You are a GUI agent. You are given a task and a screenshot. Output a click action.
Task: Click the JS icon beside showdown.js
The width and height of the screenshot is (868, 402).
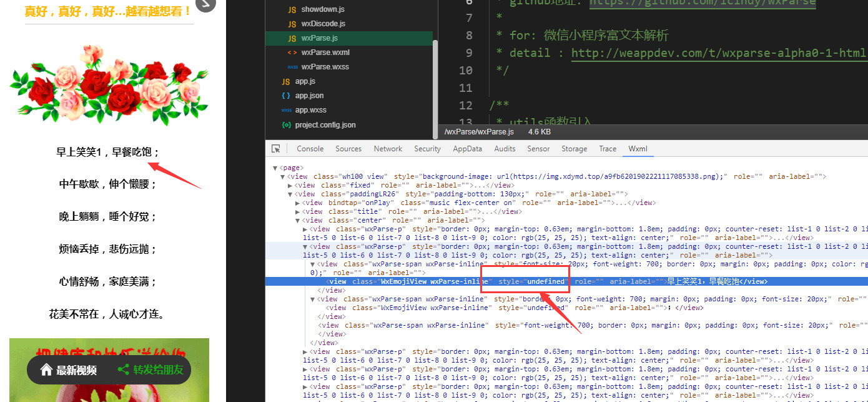292,10
